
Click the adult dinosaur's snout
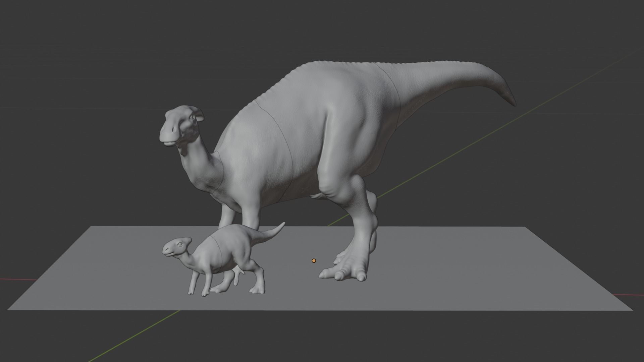pyautogui.click(x=167, y=134)
